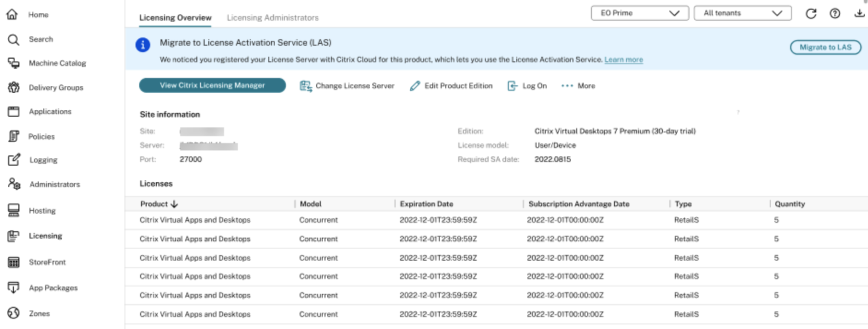The image size is (868, 329).
Task: Open the help question mark icon
Action: coord(835,13)
